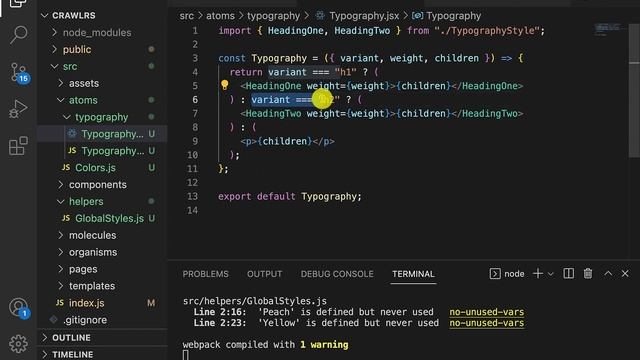640x360 pixels.
Task: Expand the OUTLINE section
Action: (102, 338)
